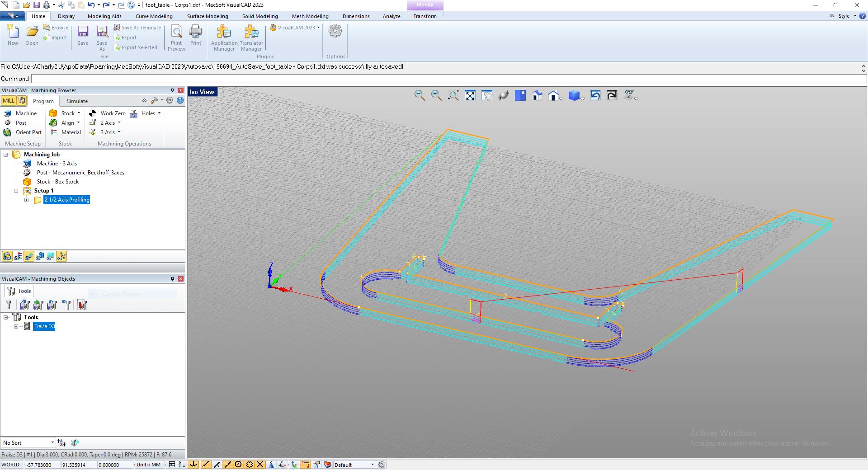
Task: Click the Load Tool Library icon
Action: point(25,305)
